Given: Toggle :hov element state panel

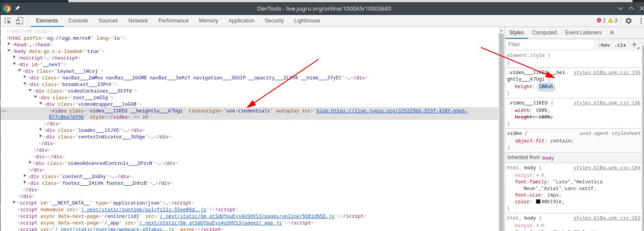Looking at the screenshot, I should [x=604, y=45].
